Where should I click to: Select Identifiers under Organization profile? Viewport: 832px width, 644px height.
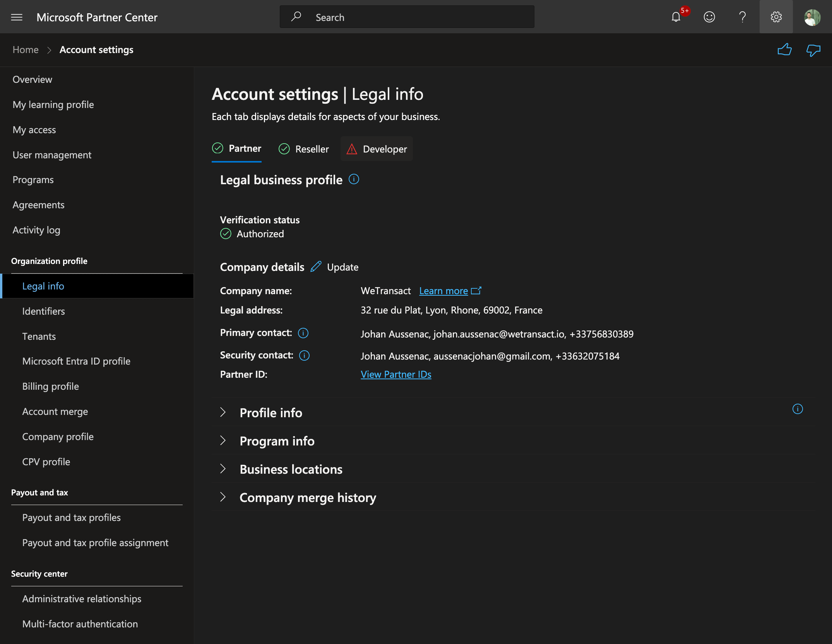click(x=44, y=311)
